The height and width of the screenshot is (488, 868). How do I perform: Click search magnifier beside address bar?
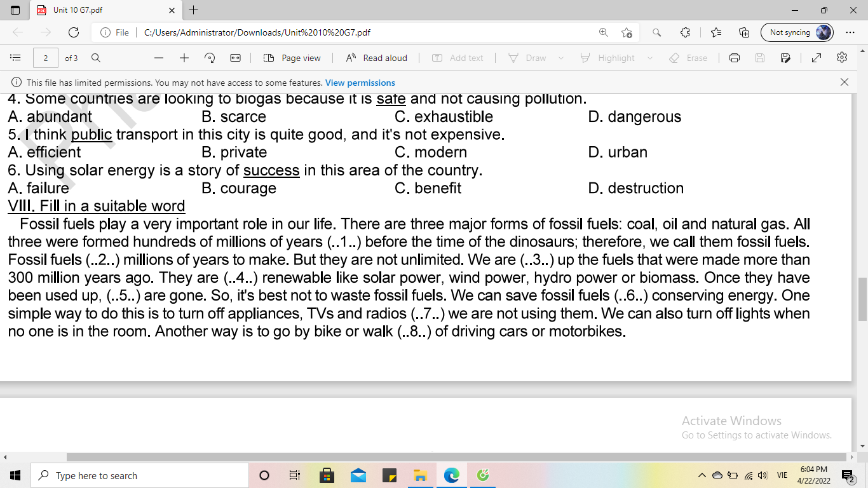tap(657, 32)
